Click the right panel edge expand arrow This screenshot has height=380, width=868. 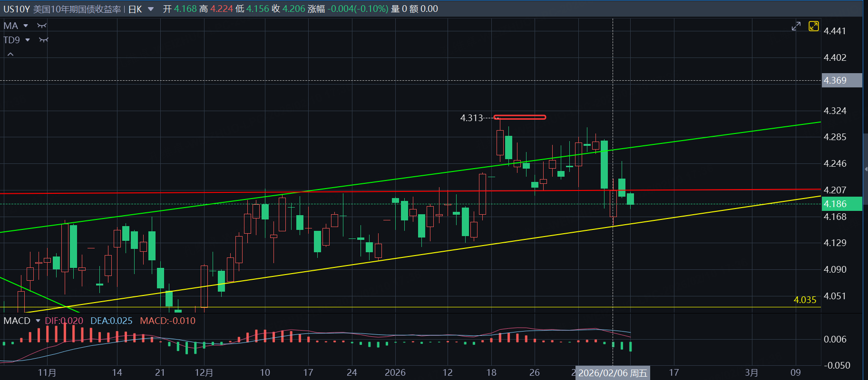click(x=866, y=169)
